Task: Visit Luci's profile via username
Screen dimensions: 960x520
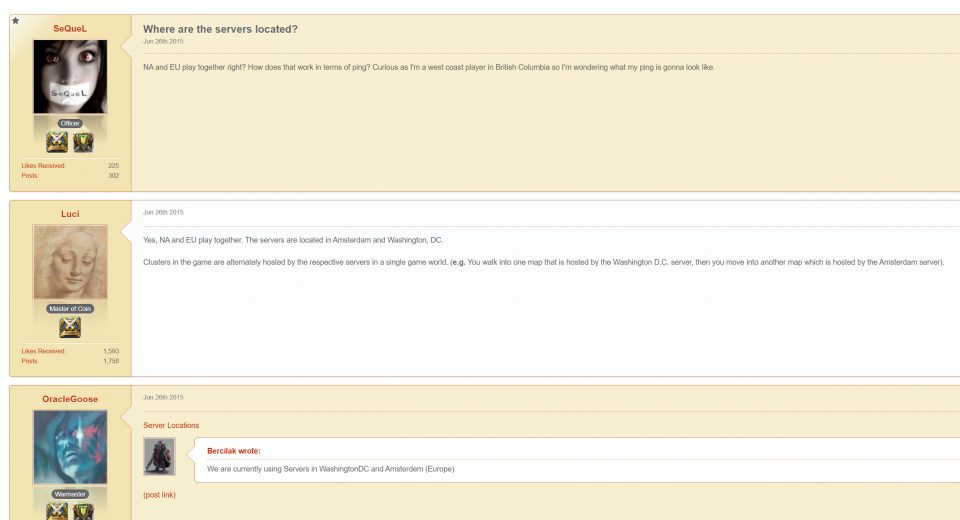Action: click(70, 214)
